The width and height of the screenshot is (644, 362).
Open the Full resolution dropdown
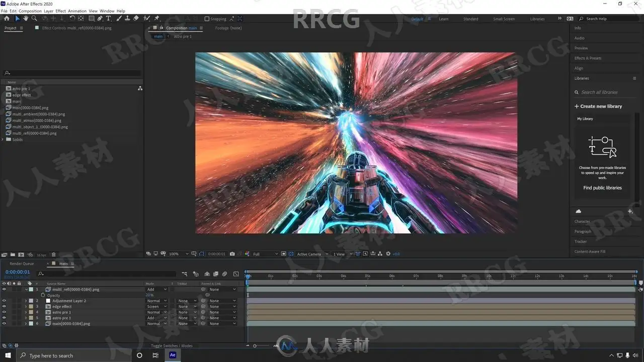click(265, 254)
